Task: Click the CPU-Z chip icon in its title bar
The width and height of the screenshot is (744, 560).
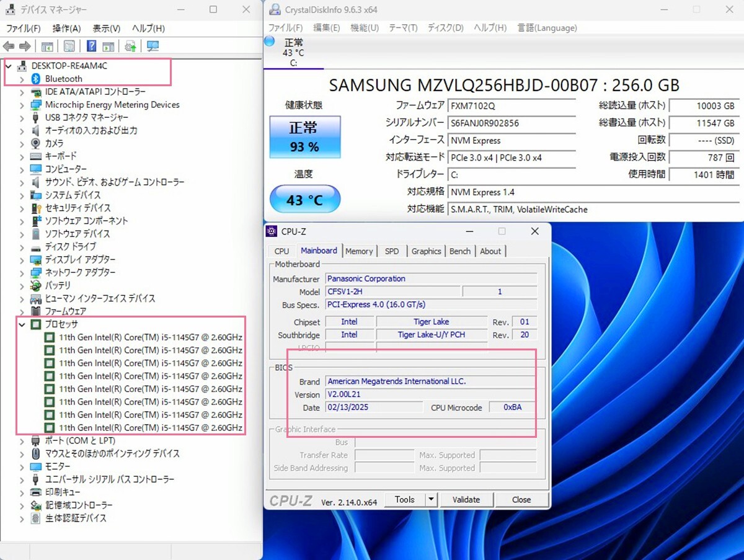Action: point(272,231)
